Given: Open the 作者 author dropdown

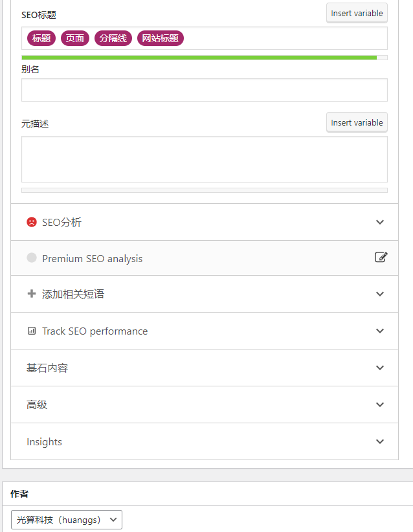Looking at the screenshot, I should [66, 519].
